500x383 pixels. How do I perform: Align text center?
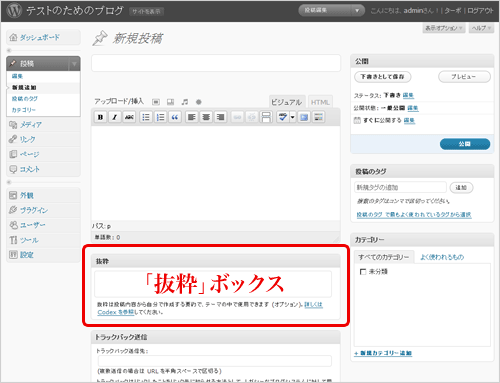click(206, 117)
